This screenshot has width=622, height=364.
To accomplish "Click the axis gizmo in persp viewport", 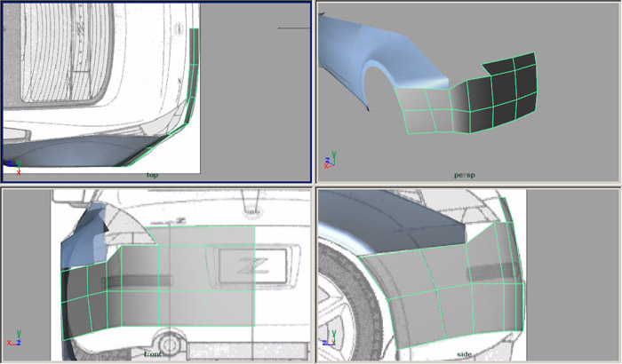I will (x=331, y=161).
